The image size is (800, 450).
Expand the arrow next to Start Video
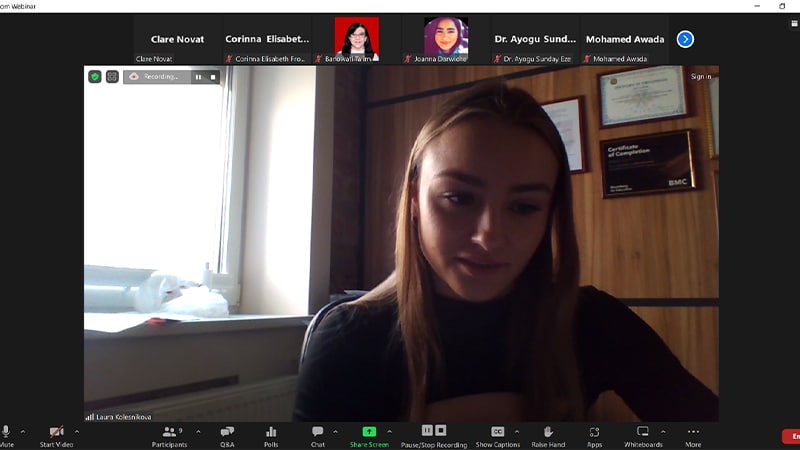(x=77, y=432)
